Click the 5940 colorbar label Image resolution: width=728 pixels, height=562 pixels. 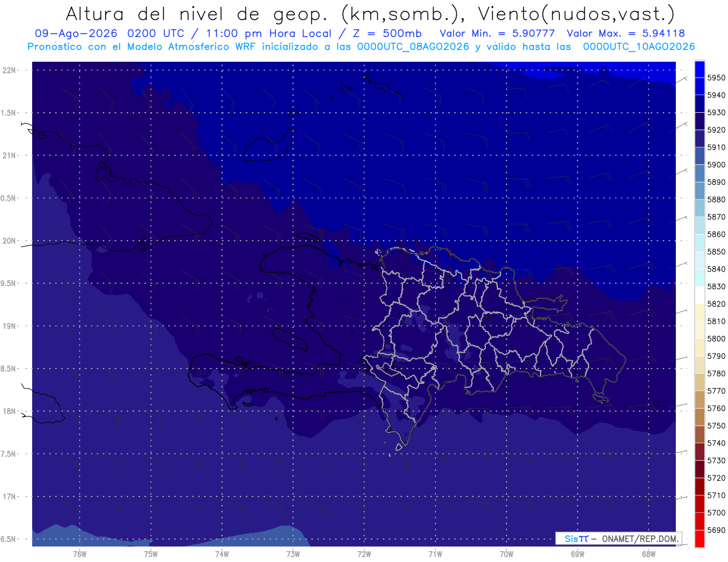click(x=716, y=95)
